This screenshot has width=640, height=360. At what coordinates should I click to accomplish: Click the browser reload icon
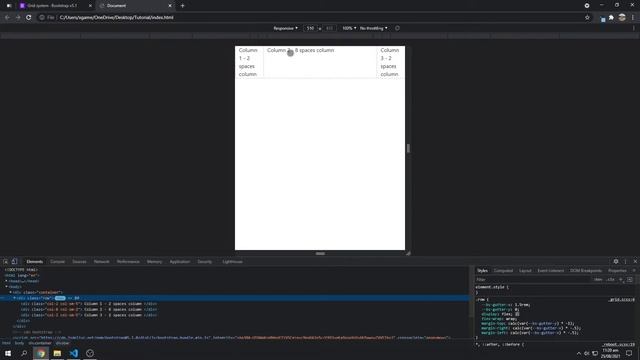pyautogui.click(x=29, y=18)
